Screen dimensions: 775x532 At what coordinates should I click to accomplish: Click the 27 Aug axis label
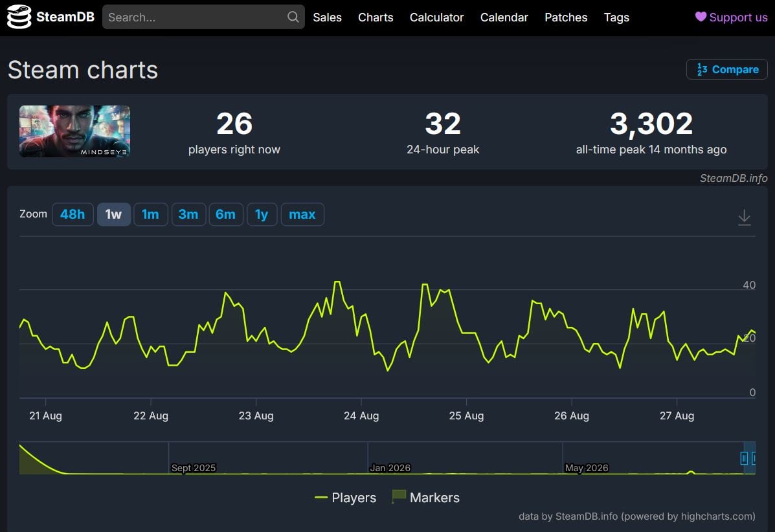click(x=677, y=416)
